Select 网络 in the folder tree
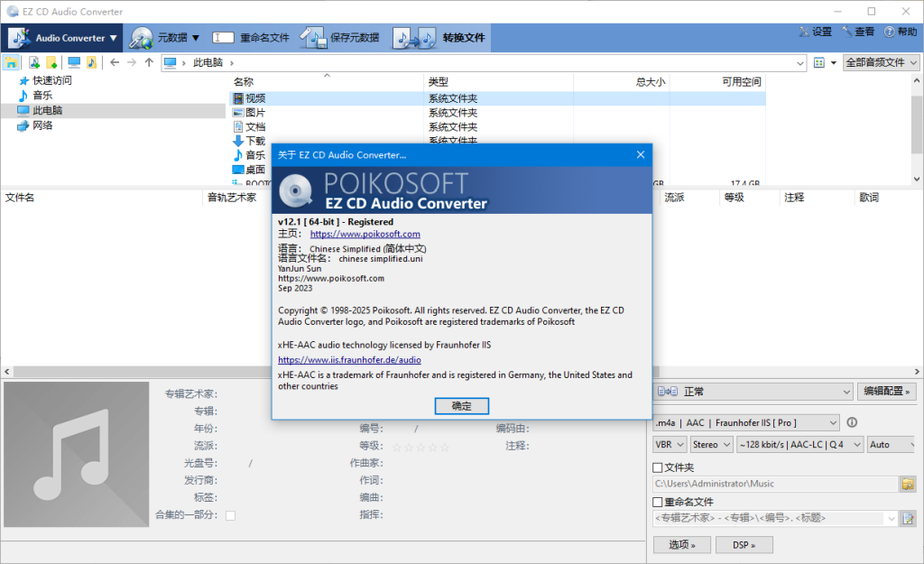This screenshot has height=564, width=924. point(42,125)
